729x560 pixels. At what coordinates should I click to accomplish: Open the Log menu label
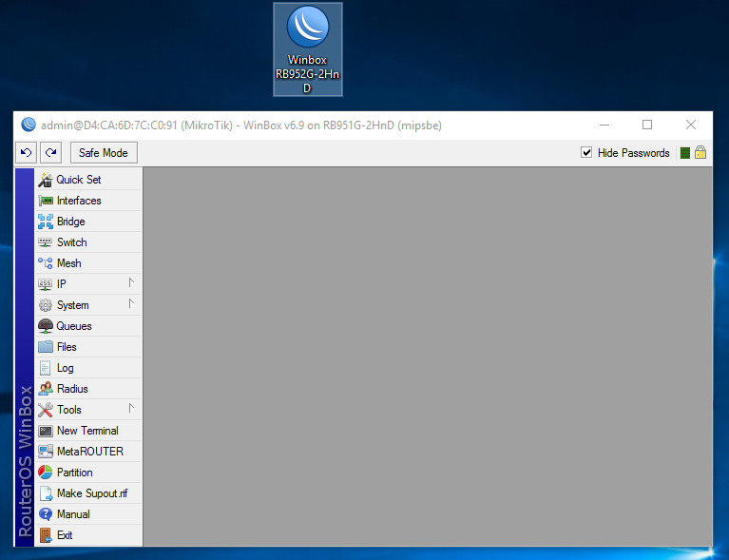click(65, 368)
